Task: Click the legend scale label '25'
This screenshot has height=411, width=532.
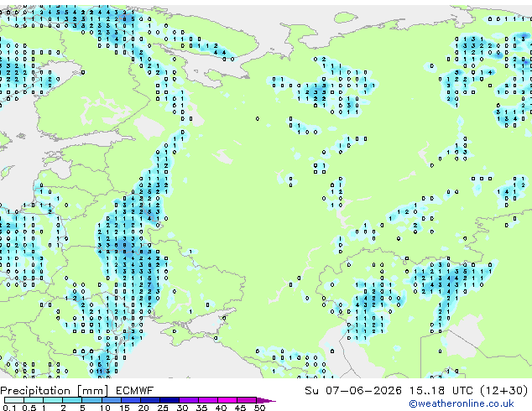Action: 163,408
